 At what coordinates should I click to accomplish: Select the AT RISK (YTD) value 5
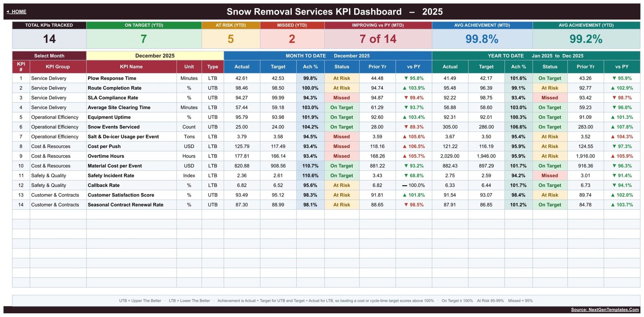click(x=231, y=39)
